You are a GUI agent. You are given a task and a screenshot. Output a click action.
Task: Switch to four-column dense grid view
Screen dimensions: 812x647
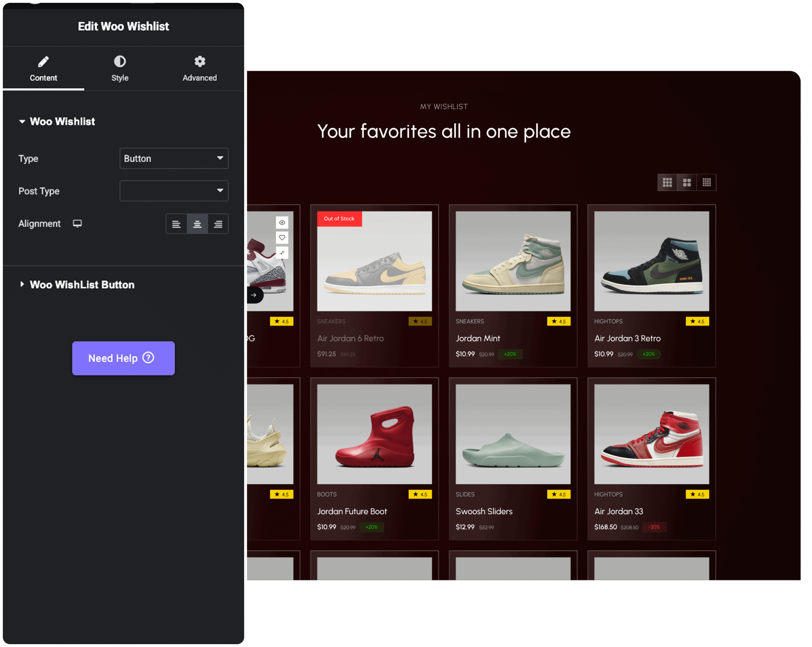(x=706, y=182)
